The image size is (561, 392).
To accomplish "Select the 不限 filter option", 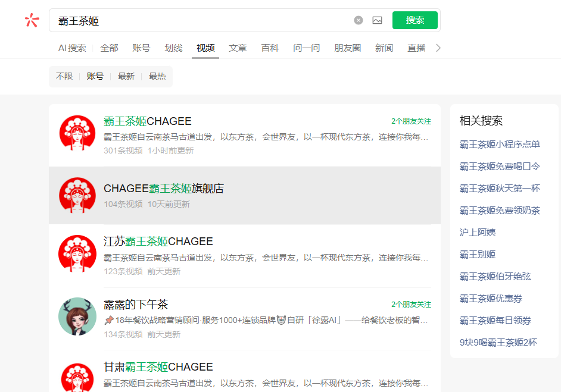I will tap(64, 76).
